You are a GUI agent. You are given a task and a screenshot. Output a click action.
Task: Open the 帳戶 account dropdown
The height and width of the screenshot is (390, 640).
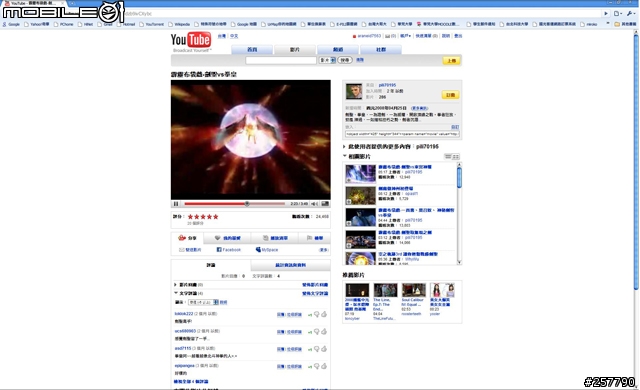pyautogui.click(x=405, y=36)
